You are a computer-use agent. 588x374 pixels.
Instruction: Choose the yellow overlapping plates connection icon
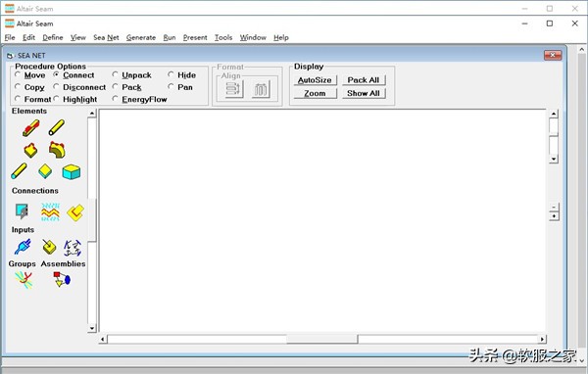75,212
